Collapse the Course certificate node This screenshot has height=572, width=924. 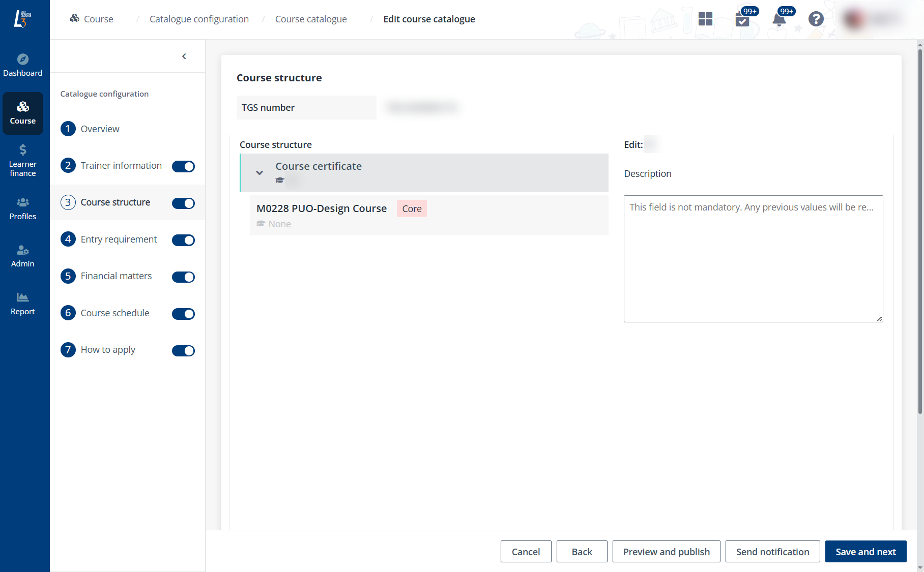click(x=259, y=173)
